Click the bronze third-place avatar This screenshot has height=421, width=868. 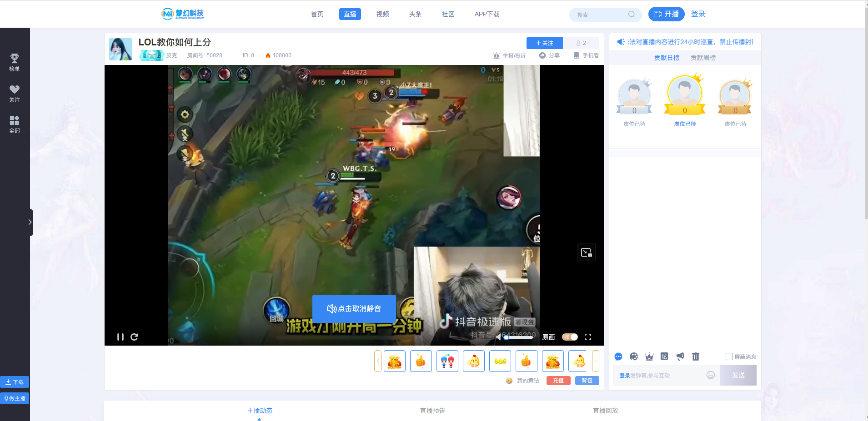pyautogui.click(x=735, y=96)
